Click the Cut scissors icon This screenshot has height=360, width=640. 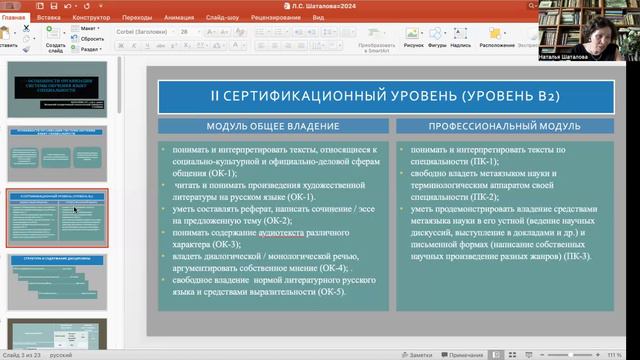26,28
